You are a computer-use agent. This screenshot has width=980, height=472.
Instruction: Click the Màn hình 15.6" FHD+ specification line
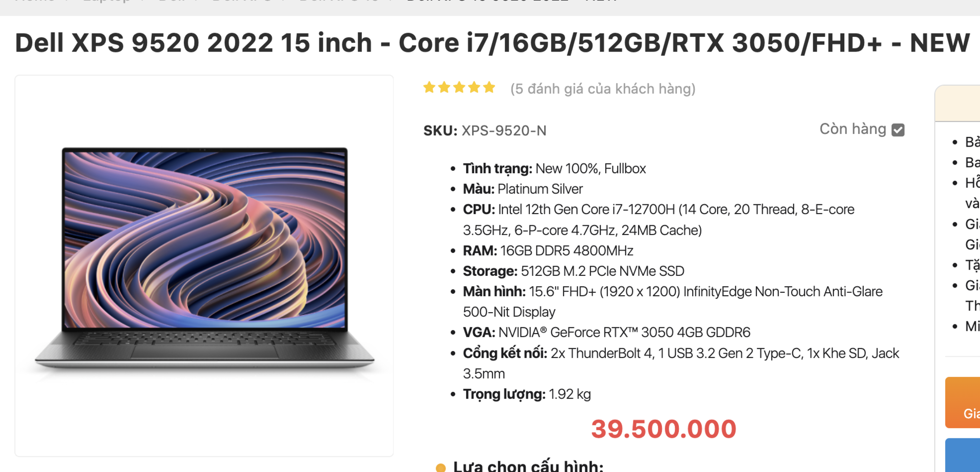pos(673,301)
